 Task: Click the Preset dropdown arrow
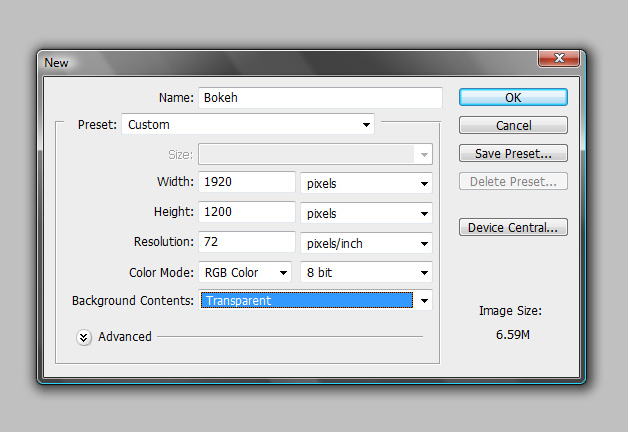click(x=366, y=125)
